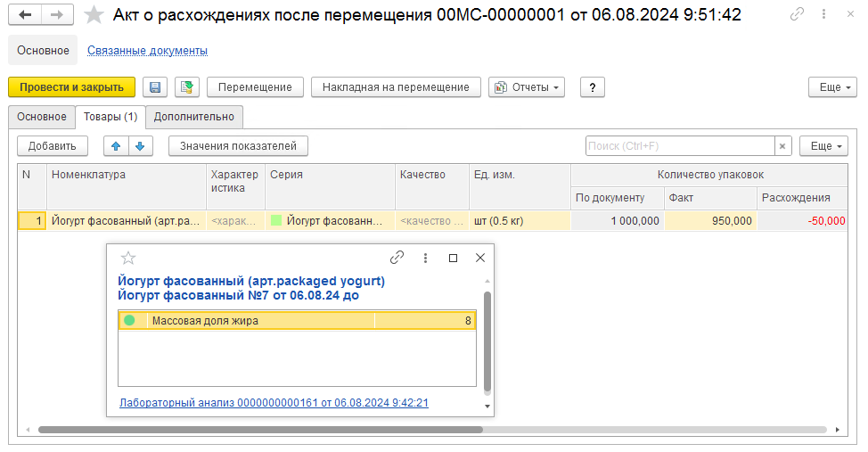Click the <характеристика> placeholder cell

coord(235,220)
